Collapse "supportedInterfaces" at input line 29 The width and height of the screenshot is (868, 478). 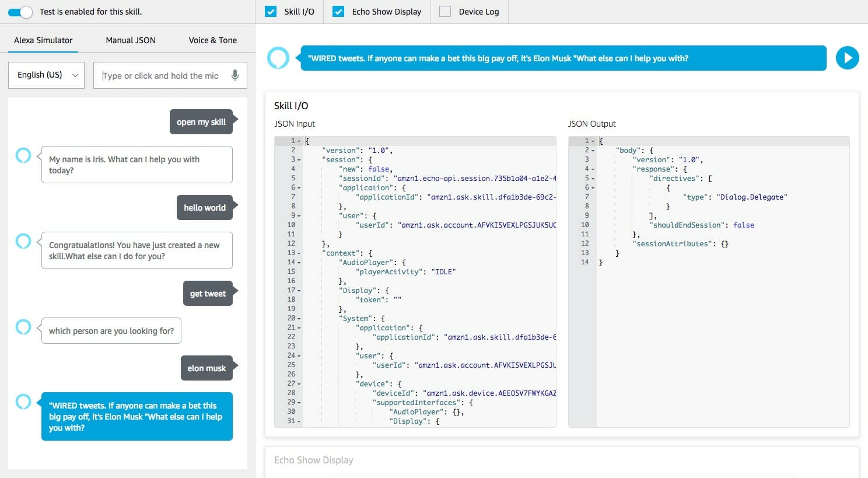pyautogui.click(x=299, y=403)
